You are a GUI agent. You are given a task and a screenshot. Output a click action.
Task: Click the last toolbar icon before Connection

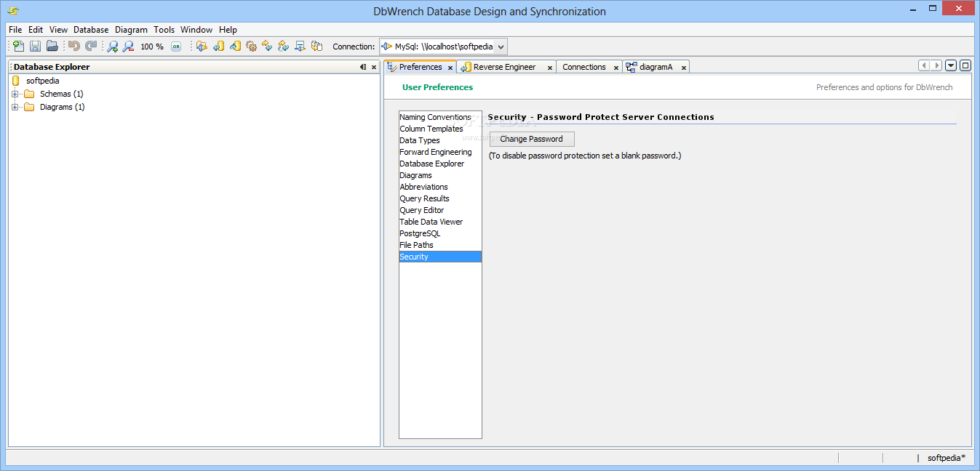[316, 47]
